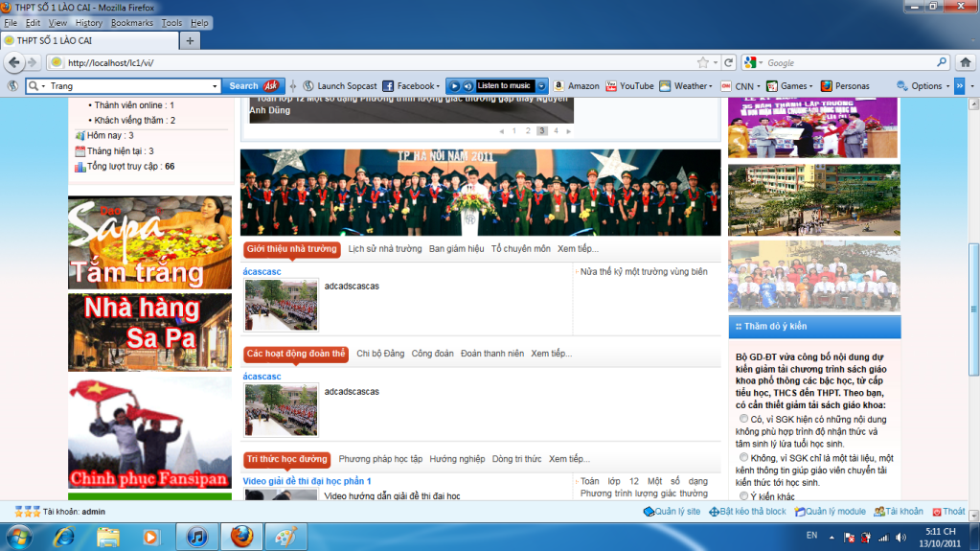Click the address bar URL field
The image size is (980, 551).
[x=375, y=62]
